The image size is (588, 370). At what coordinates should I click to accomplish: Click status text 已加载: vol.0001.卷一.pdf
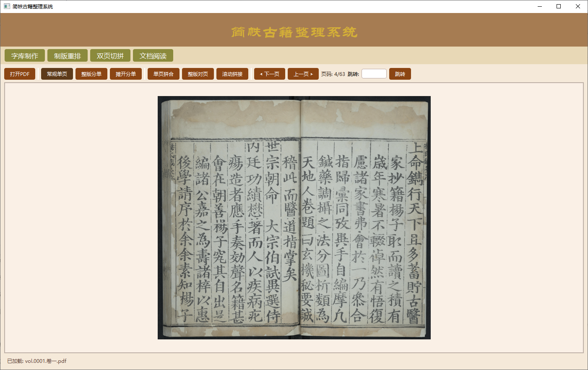coord(37,361)
